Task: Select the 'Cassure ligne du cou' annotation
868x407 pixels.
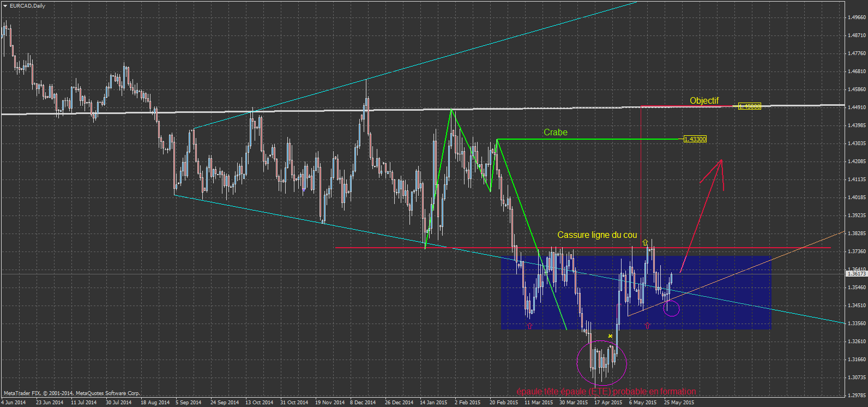Action: [x=596, y=235]
